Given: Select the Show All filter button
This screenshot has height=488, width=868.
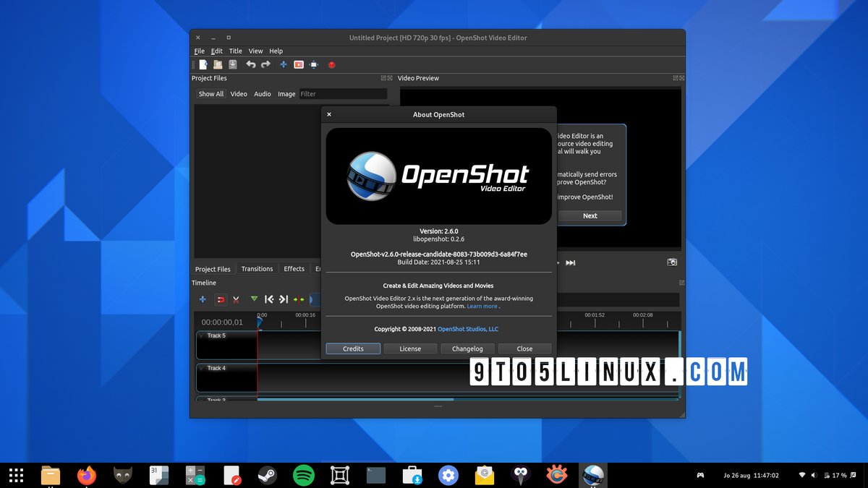Looking at the screenshot, I should point(211,94).
